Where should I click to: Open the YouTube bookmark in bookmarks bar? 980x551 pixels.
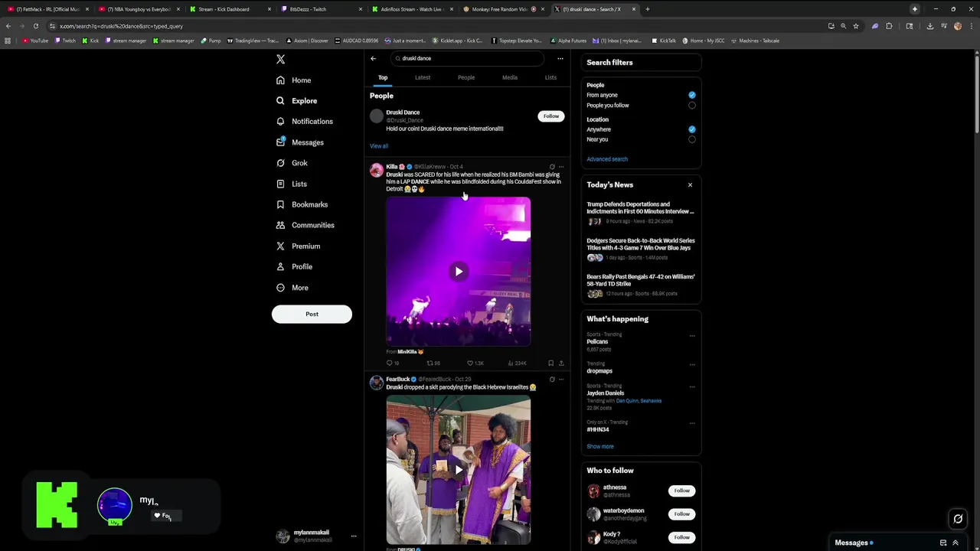[x=35, y=41]
